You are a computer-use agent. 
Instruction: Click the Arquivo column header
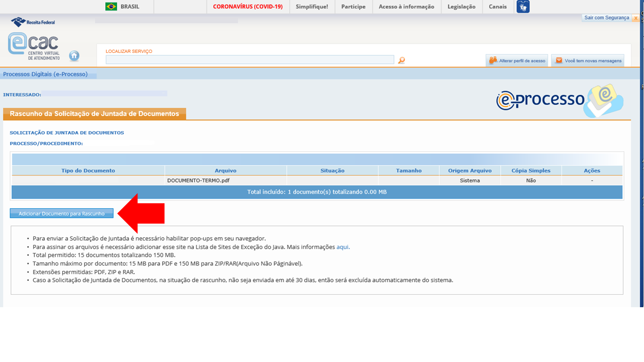tap(225, 170)
